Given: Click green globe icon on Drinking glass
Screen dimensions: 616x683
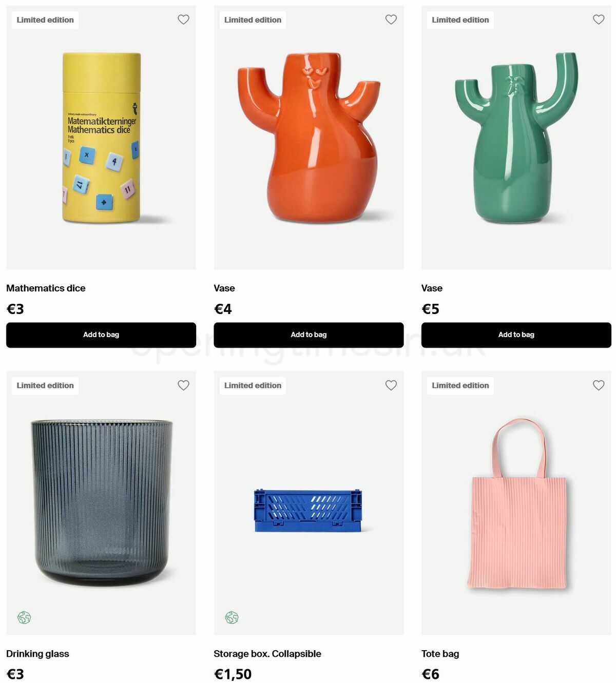Looking at the screenshot, I should (x=24, y=617).
